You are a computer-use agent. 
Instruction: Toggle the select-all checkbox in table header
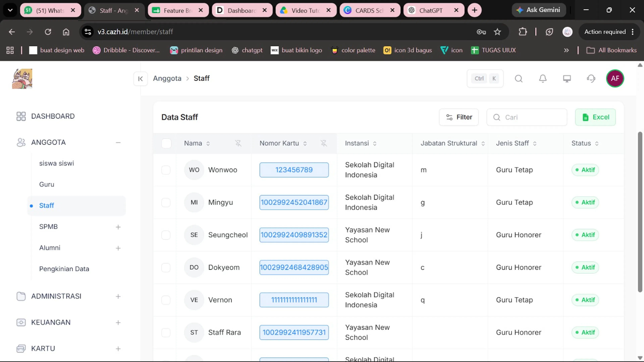[166, 143]
